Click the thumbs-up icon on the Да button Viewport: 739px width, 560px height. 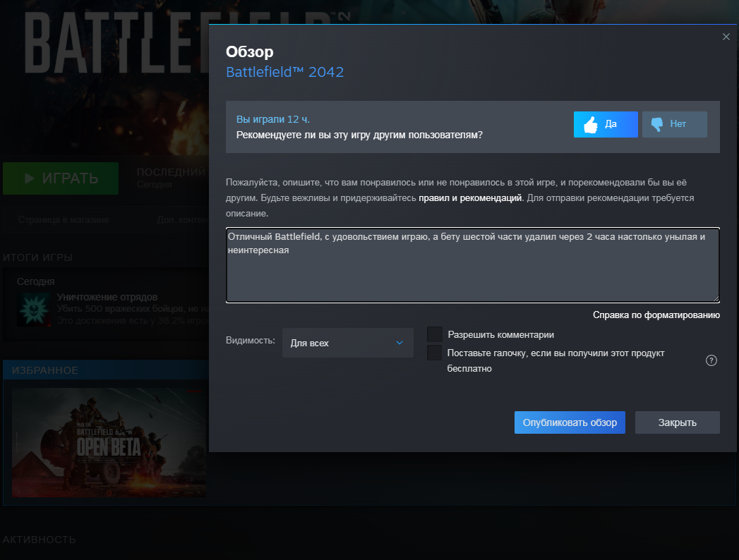coord(591,124)
